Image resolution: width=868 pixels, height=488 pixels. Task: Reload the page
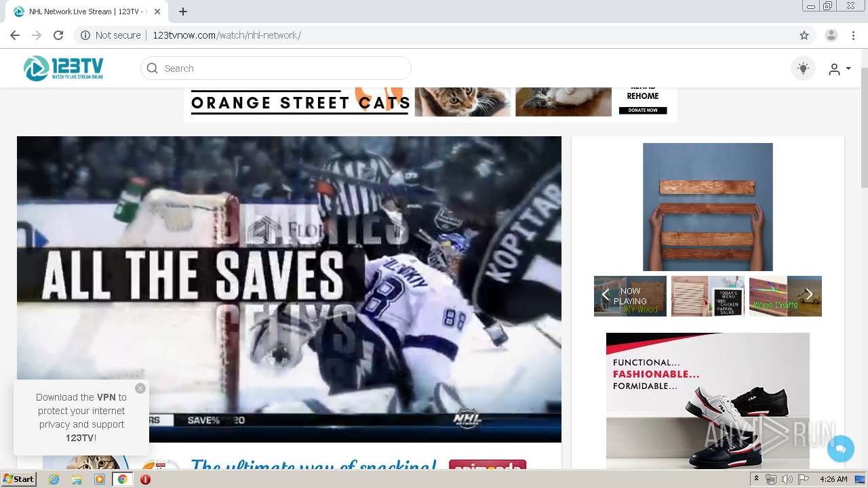(58, 35)
